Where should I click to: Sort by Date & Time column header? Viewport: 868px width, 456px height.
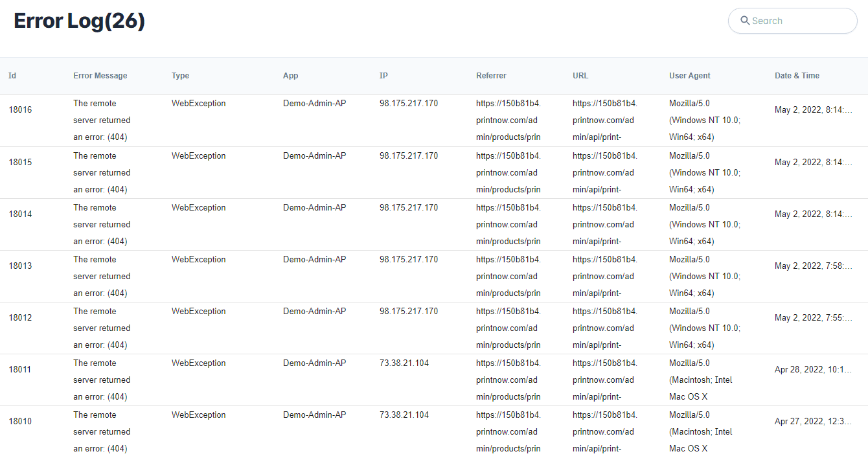pos(797,76)
